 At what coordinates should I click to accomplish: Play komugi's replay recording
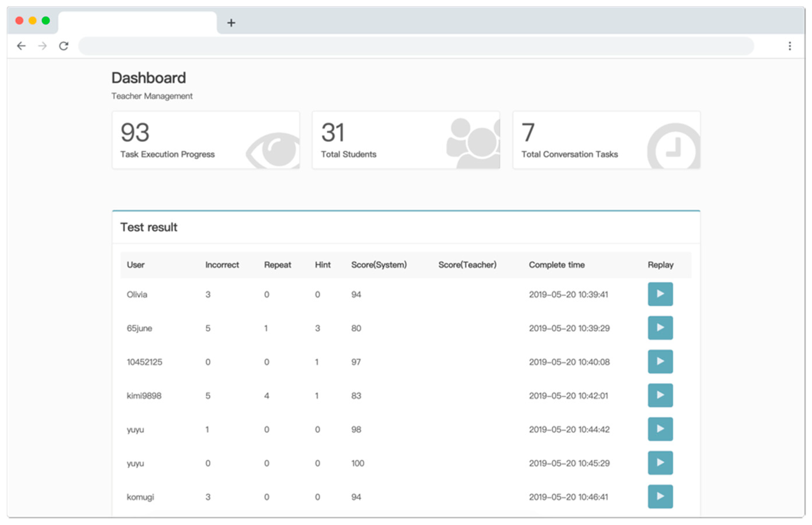pyautogui.click(x=660, y=496)
